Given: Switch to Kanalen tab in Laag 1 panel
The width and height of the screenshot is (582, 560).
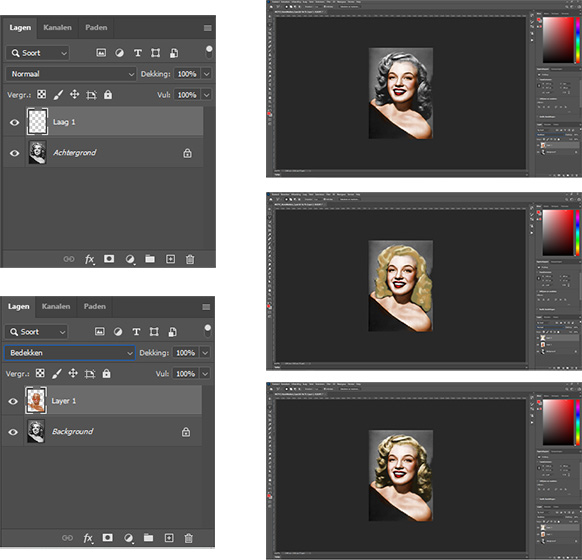Looking at the screenshot, I should pos(57,27).
